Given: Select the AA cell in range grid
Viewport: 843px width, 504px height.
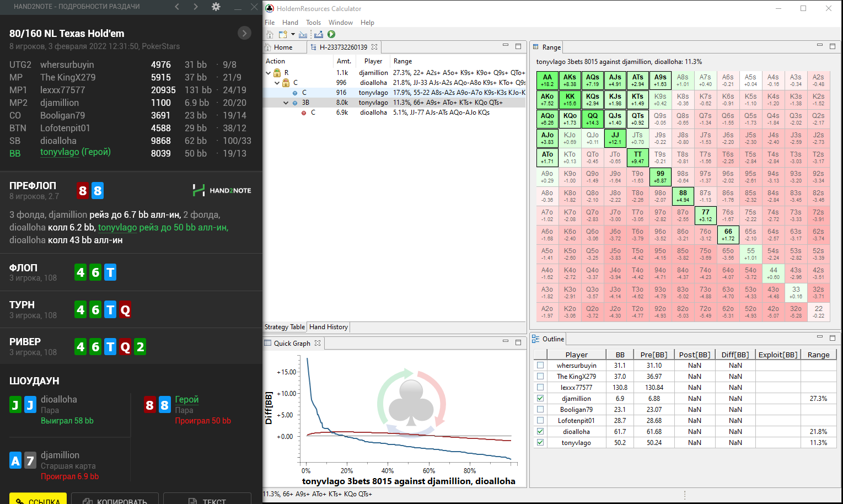Looking at the screenshot, I should click(547, 81).
